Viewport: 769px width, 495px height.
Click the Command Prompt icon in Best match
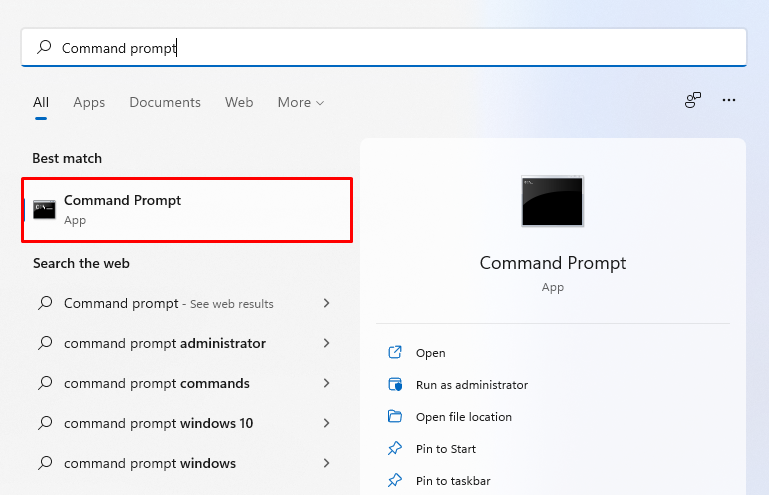tap(44, 209)
